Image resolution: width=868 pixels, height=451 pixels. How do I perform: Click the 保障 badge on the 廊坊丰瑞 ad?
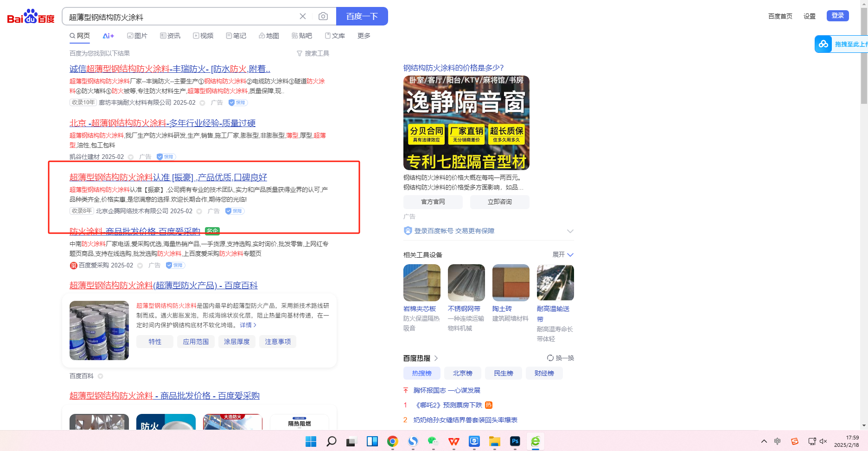click(238, 102)
